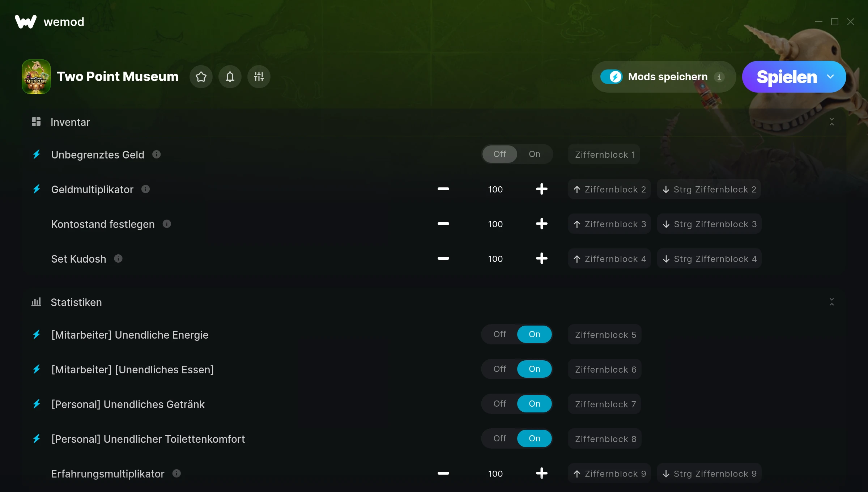Click the Spielen button

point(787,77)
